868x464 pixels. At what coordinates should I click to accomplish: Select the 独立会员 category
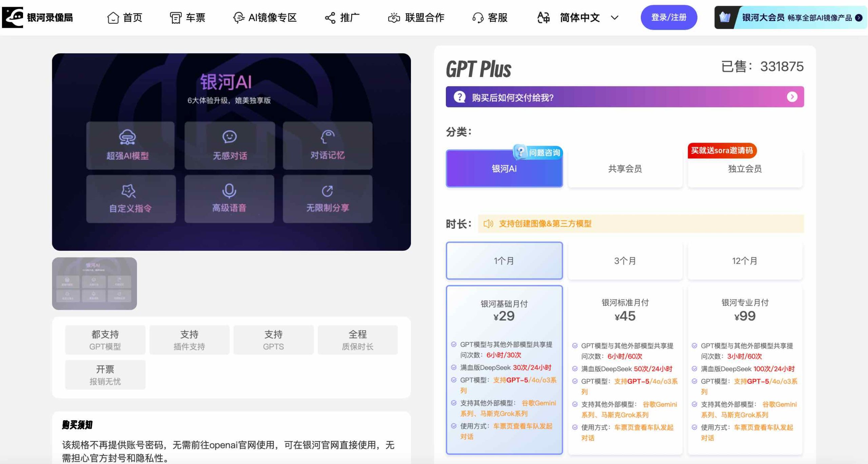(x=745, y=169)
